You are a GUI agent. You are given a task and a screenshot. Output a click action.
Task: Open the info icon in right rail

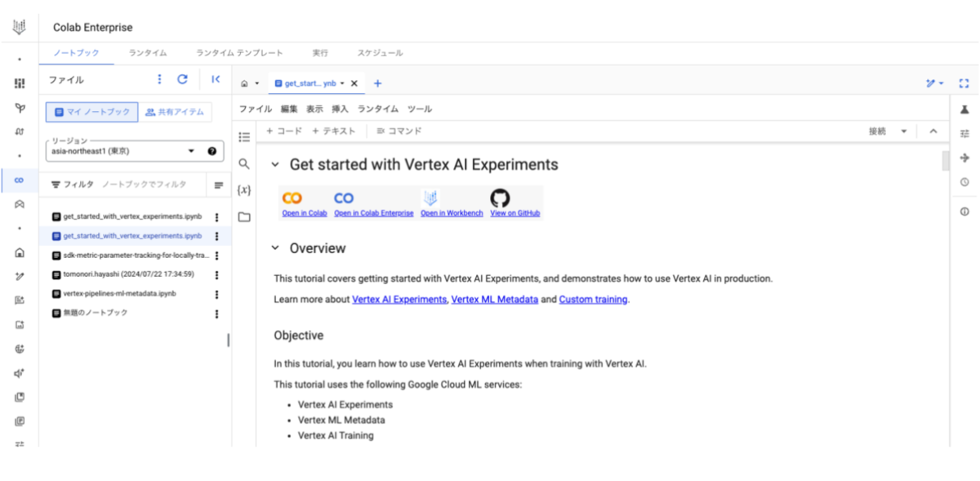(964, 212)
